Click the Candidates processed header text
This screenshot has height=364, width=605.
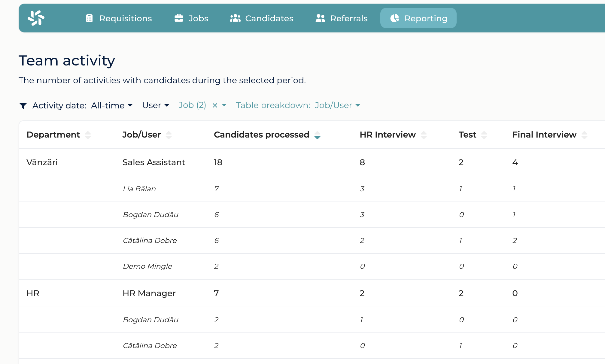pyautogui.click(x=261, y=135)
